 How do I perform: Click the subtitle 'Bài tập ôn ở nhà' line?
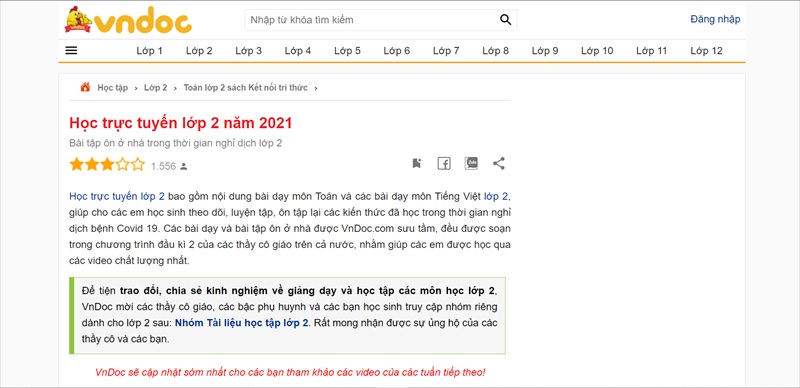click(x=176, y=143)
